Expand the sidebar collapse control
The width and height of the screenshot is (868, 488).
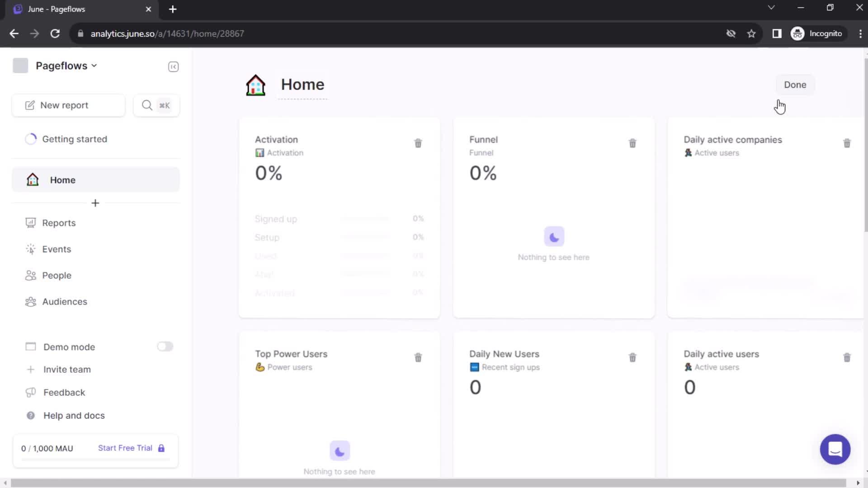coord(173,67)
